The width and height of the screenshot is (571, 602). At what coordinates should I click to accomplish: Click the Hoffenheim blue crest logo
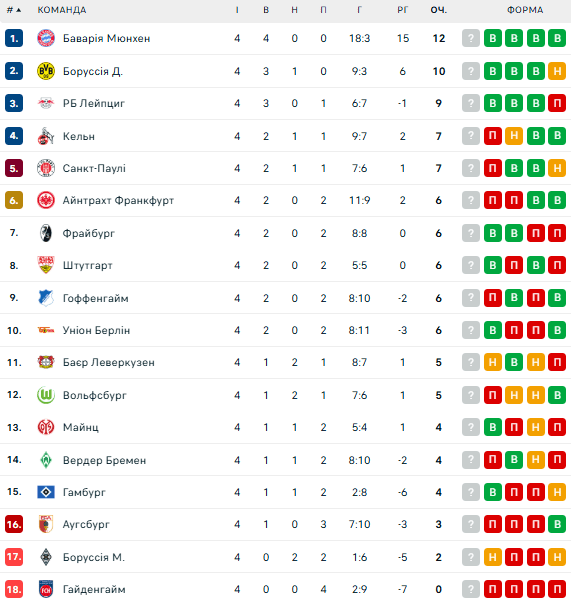point(46,298)
